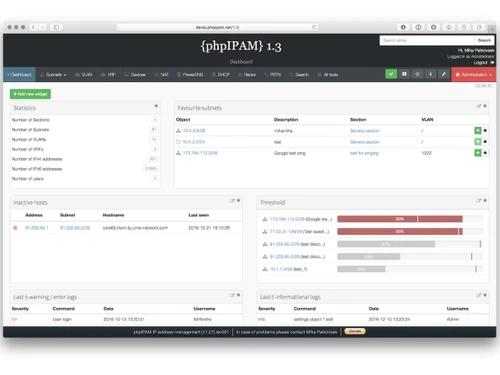The width and height of the screenshot is (500, 375).
Task: Open Favourite subnets widget in full view
Action: tap(478, 106)
